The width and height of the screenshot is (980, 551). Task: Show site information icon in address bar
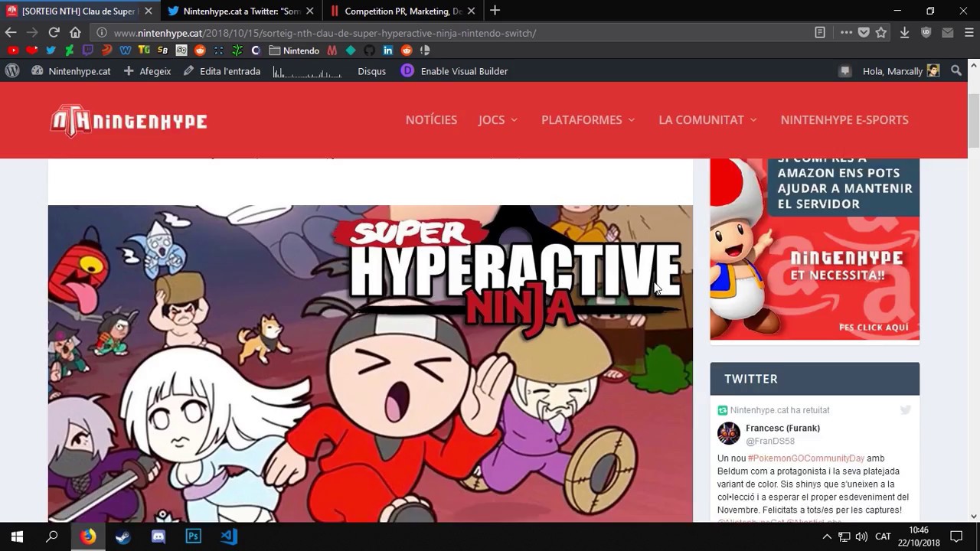(x=101, y=33)
